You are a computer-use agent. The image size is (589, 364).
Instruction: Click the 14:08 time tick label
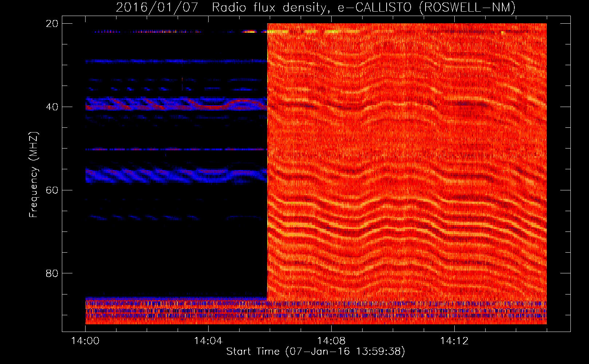pos(331,341)
